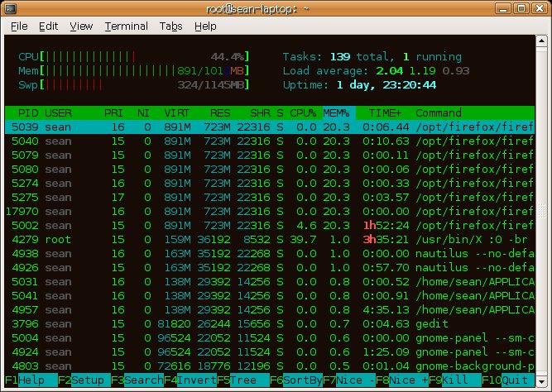The width and height of the screenshot is (552, 392).
Task: Select firefox process row PID 5002
Action: point(270,226)
